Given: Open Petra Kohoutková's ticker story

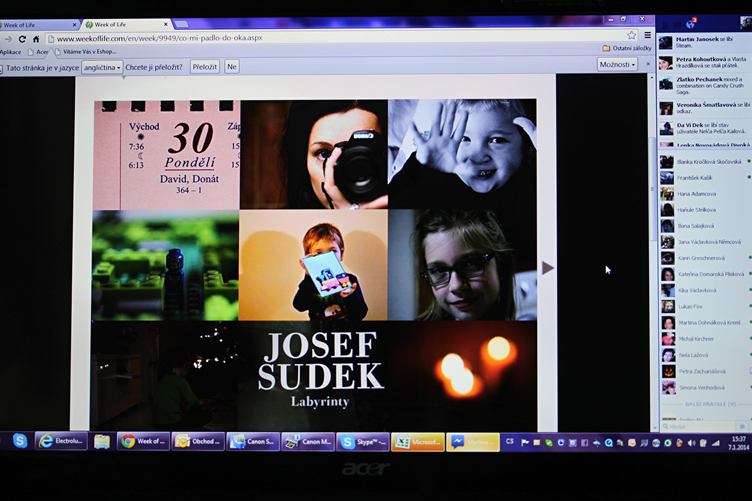Looking at the screenshot, I should pyautogui.click(x=703, y=62).
